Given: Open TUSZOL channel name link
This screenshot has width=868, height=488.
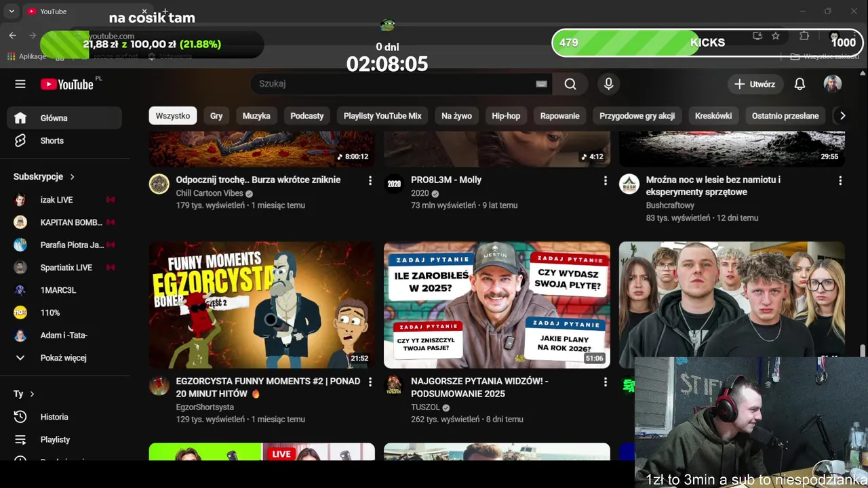Looking at the screenshot, I should [425, 407].
